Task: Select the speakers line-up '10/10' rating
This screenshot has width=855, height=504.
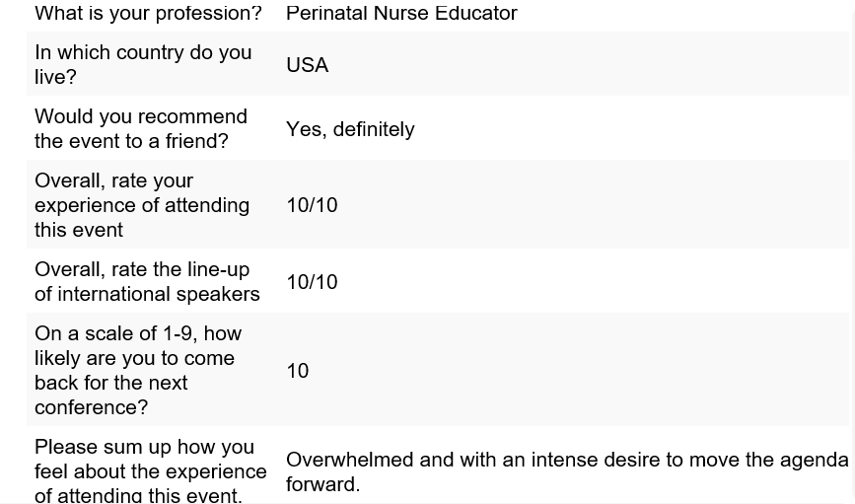Action: click(312, 282)
